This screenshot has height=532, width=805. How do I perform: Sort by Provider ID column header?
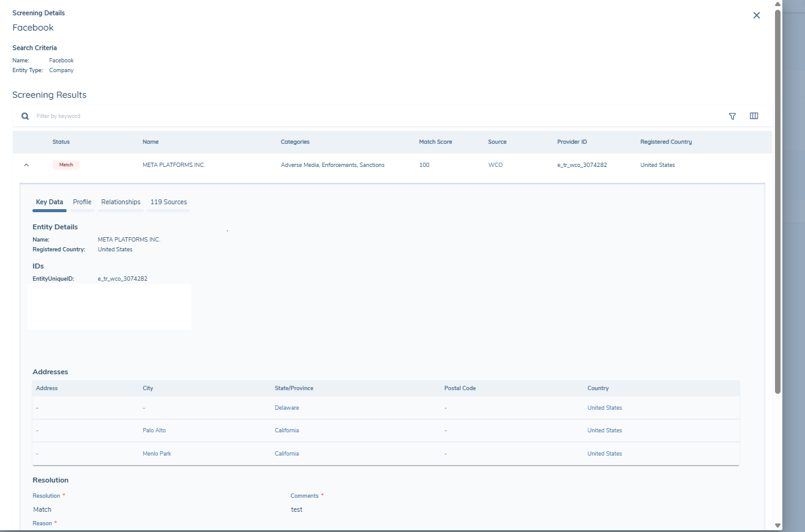coord(572,142)
